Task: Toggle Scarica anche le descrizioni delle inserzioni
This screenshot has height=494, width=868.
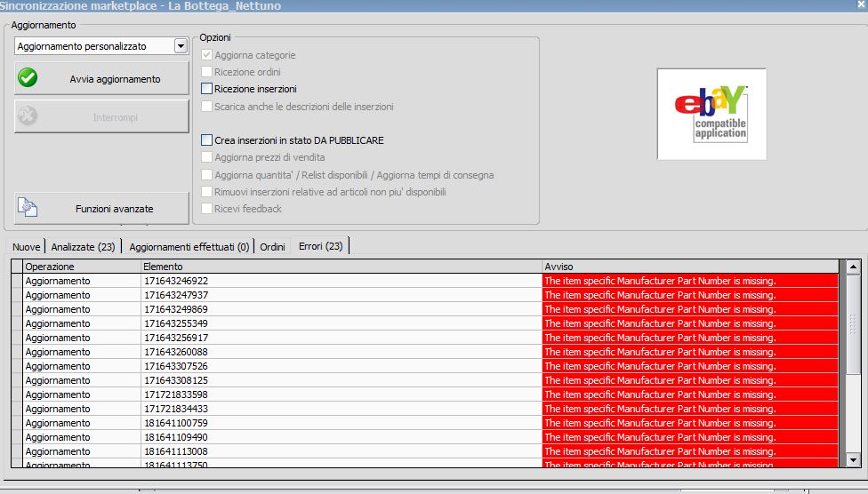Action: click(206, 107)
